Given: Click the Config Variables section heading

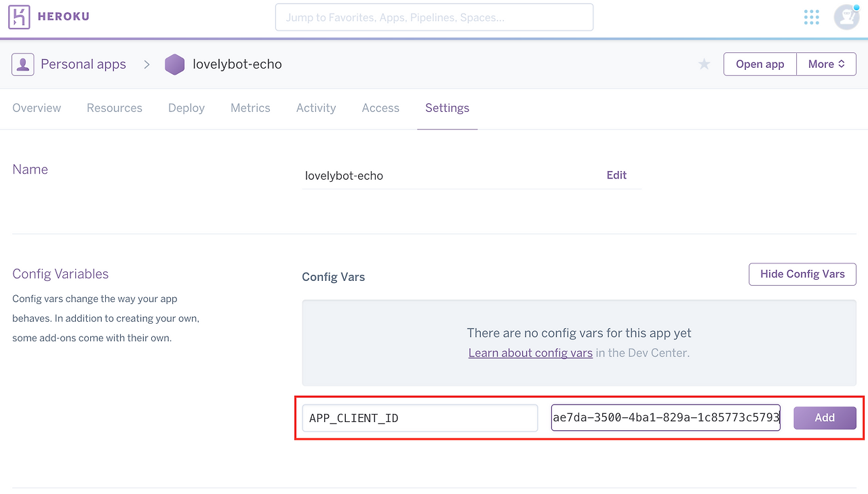Looking at the screenshot, I should [60, 274].
